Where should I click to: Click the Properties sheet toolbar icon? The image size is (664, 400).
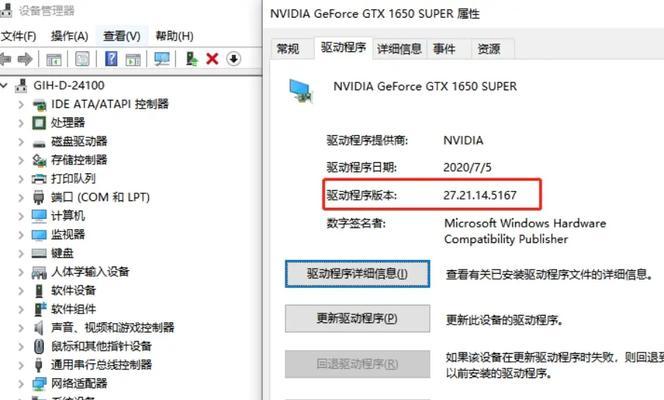pyautogui.click(x=82, y=59)
